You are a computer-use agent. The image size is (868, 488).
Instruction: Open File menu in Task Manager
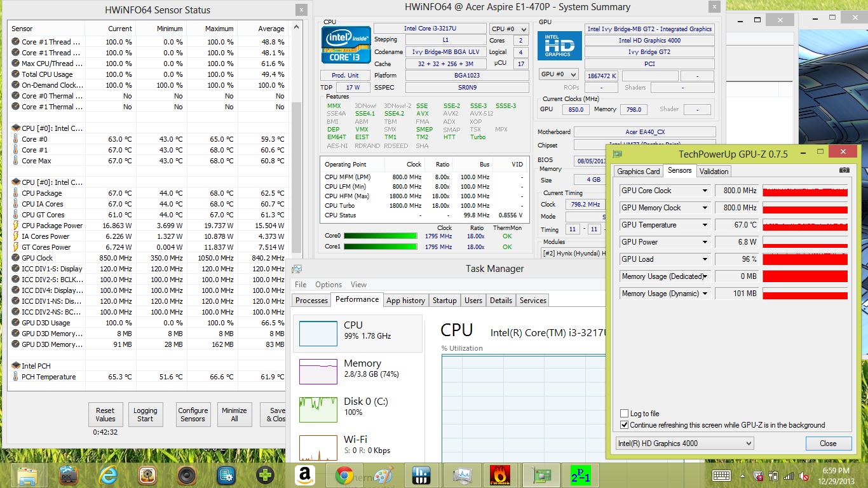pos(301,285)
